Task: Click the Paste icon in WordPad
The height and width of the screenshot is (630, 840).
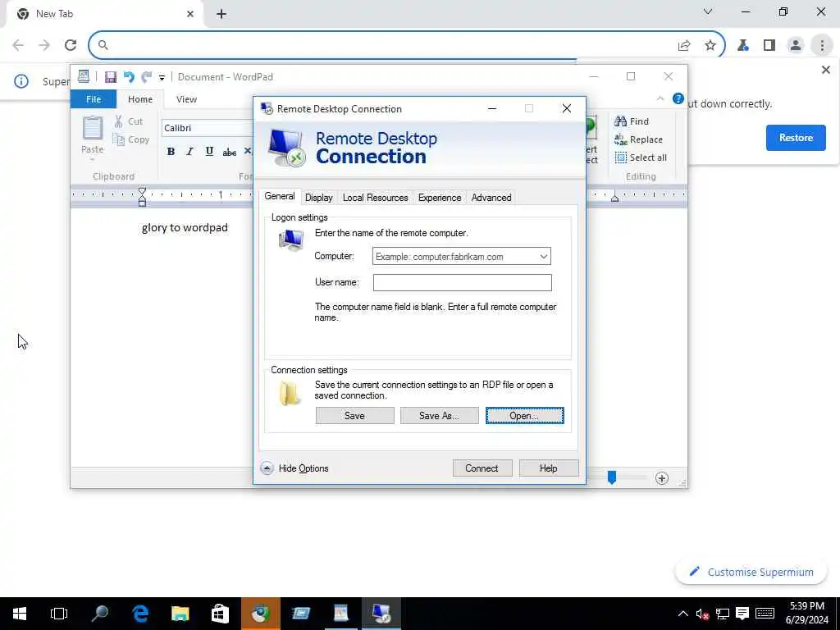Action: coord(92,129)
